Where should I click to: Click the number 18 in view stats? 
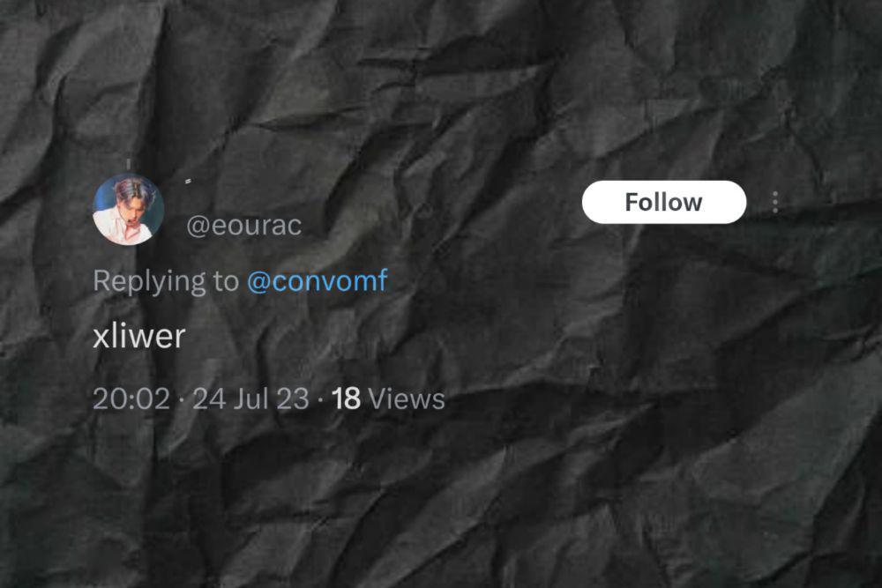[x=346, y=398]
